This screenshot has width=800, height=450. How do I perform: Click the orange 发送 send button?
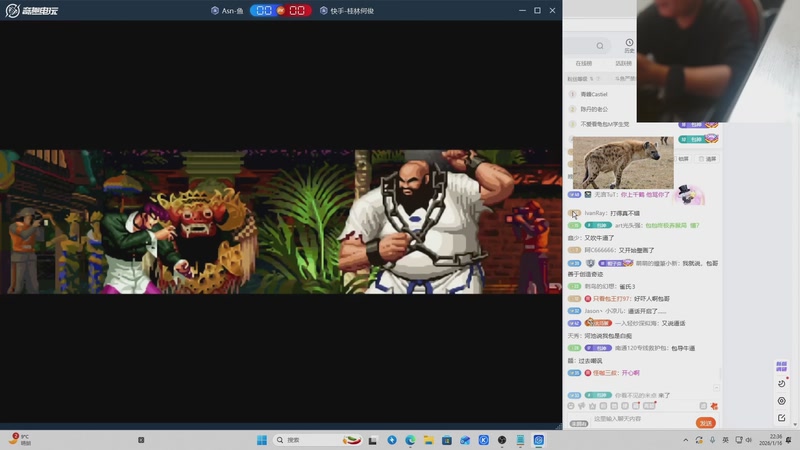pyautogui.click(x=706, y=423)
